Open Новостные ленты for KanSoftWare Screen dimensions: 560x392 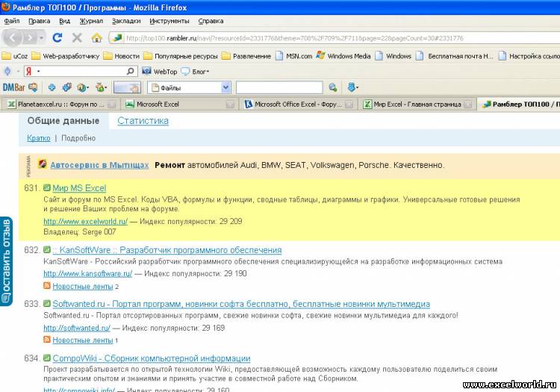(x=82, y=286)
